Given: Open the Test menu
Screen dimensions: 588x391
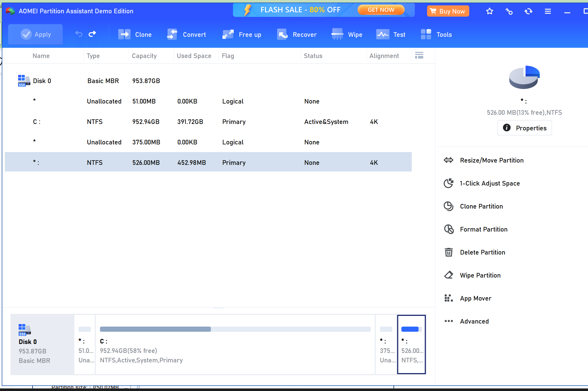Looking at the screenshot, I should tap(391, 34).
